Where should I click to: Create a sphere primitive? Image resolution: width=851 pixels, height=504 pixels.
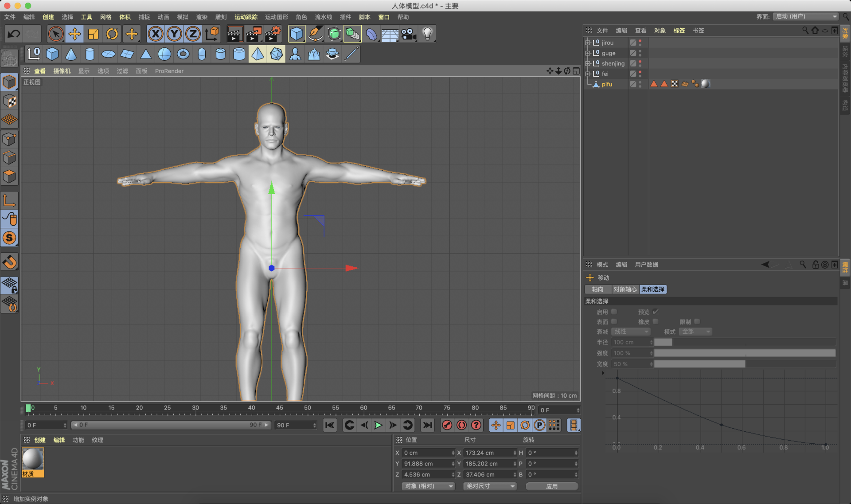pos(164,54)
